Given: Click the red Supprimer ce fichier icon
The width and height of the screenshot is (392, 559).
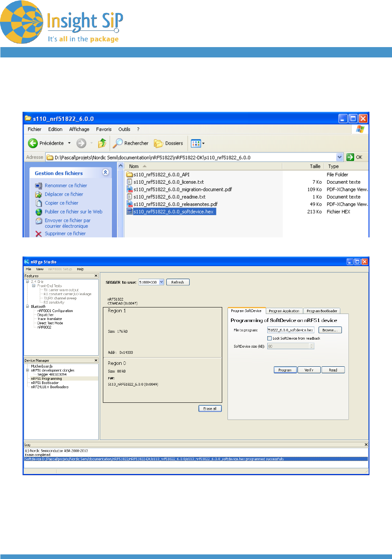Looking at the screenshot, I should point(39,234).
